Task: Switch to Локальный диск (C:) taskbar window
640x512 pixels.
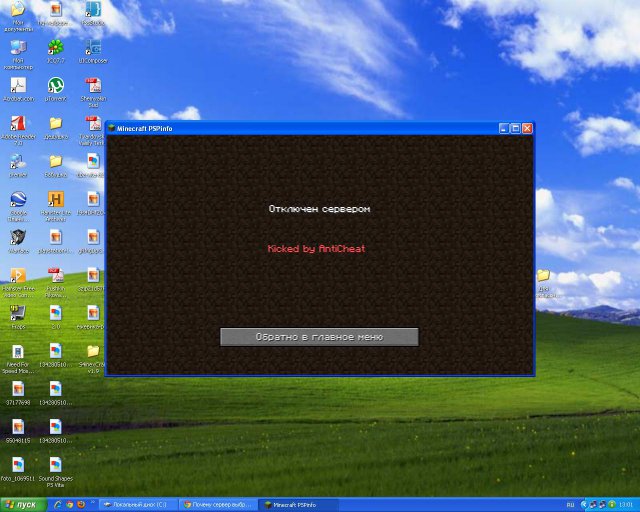Action: [x=138, y=504]
